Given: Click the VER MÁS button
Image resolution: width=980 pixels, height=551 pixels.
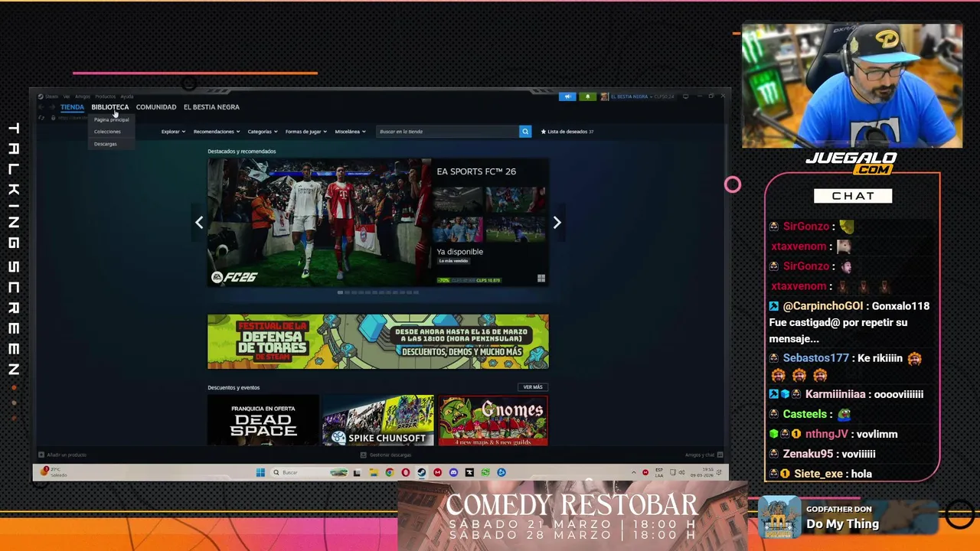Looking at the screenshot, I should click(x=533, y=387).
